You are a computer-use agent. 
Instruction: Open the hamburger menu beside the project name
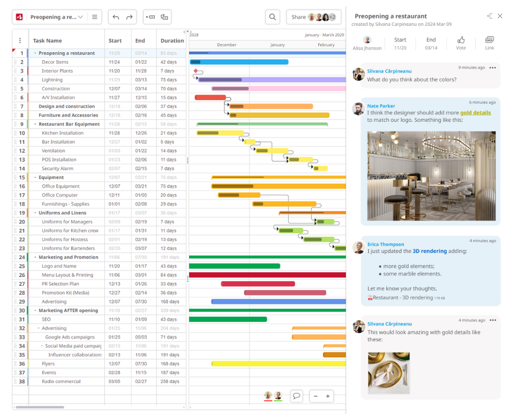click(95, 17)
